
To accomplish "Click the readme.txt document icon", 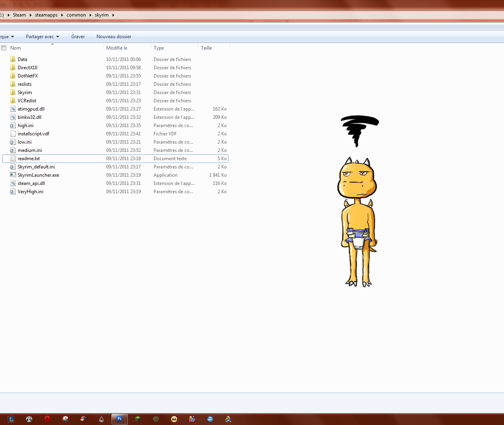I will [x=13, y=159].
